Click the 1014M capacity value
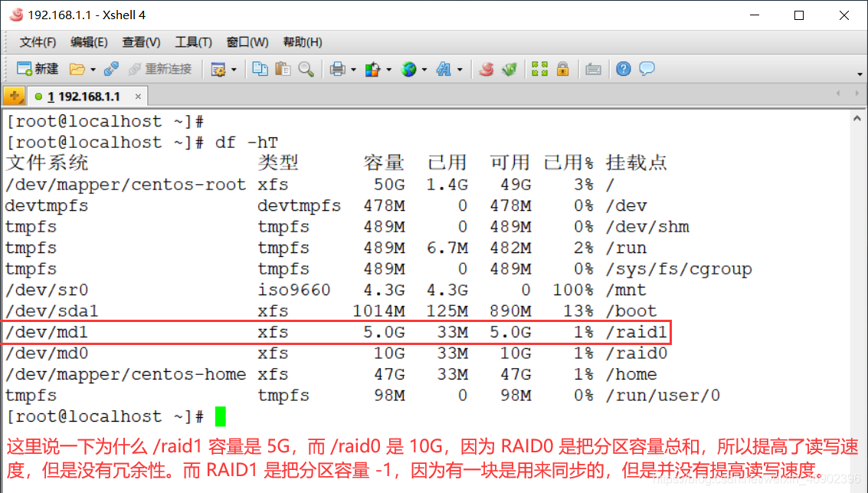Screen dimensions: 868x493 [378, 311]
